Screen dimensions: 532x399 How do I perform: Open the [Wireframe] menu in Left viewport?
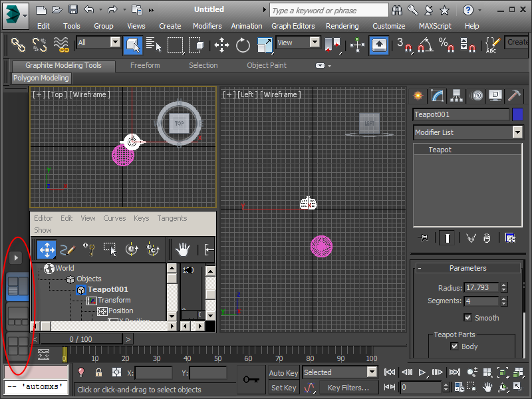280,94
